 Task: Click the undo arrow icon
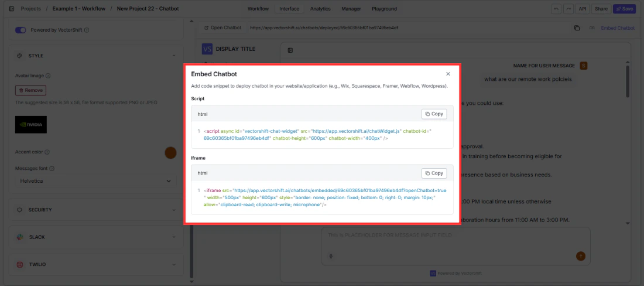click(x=557, y=9)
